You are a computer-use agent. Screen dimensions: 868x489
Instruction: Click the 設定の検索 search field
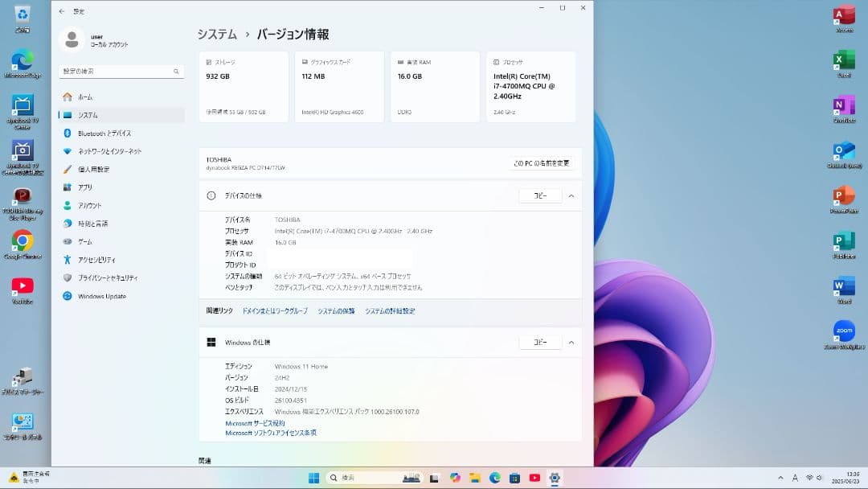121,71
